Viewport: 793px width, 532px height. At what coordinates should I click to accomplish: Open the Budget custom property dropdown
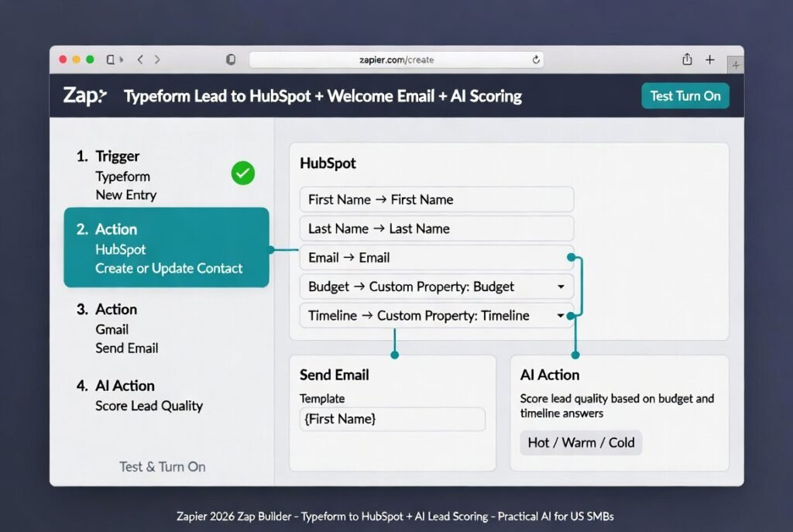[561, 287]
